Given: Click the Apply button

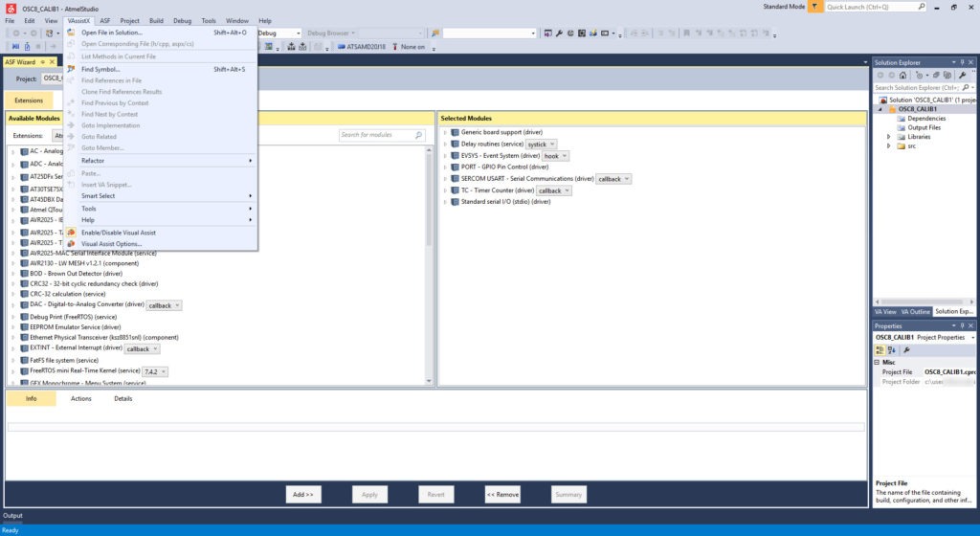Looking at the screenshot, I should [370, 495].
